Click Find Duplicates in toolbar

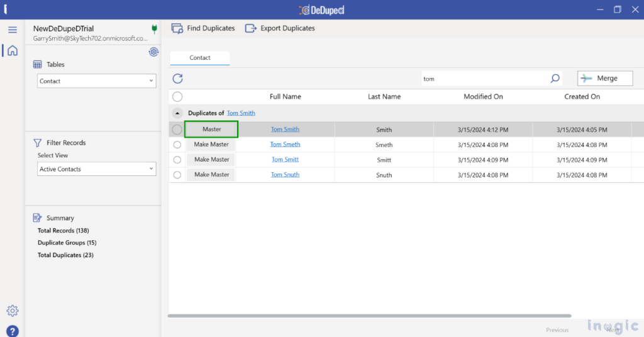click(x=203, y=28)
